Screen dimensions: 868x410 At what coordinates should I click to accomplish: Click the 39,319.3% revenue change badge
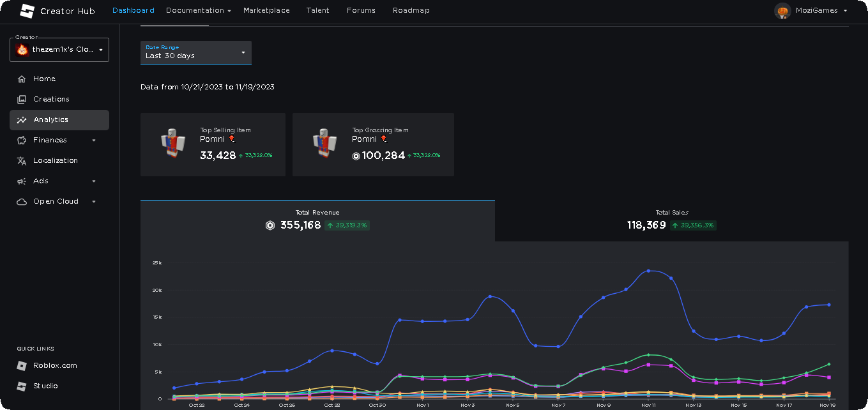click(347, 225)
